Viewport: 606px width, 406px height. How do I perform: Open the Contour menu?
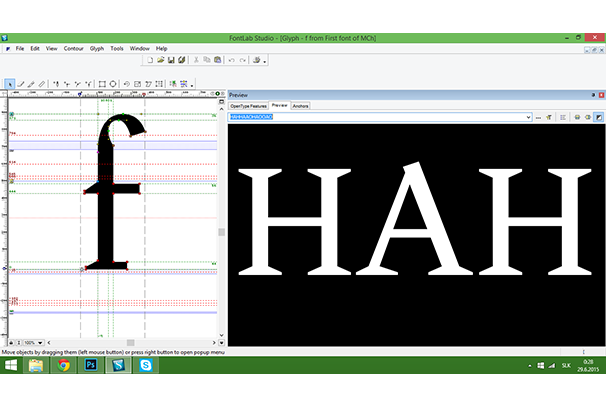pos(73,48)
